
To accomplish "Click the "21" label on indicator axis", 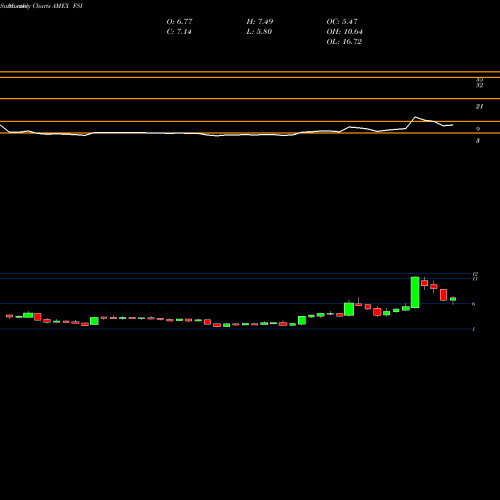I will (479, 107).
